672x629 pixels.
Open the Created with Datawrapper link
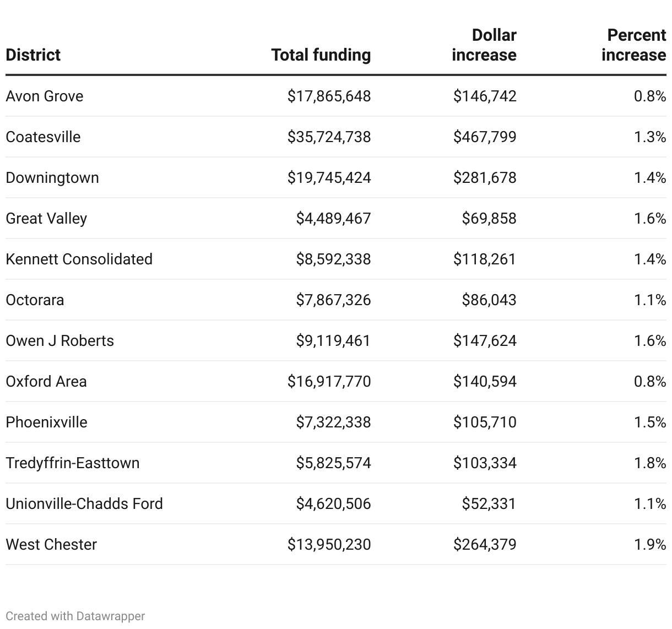75,616
